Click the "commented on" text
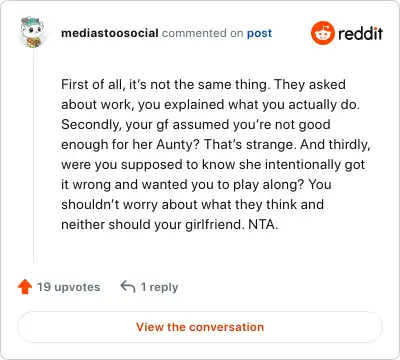This screenshot has height=360, width=400. tap(202, 33)
